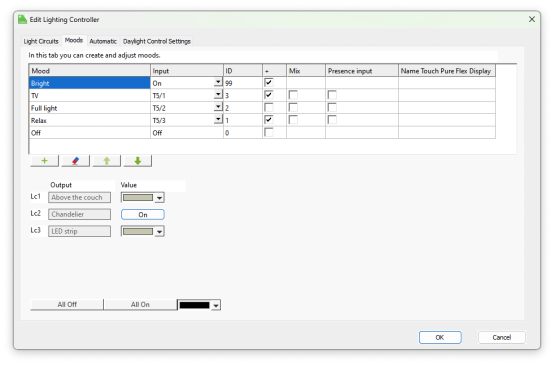This screenshot has width=554, height=366.
Task: Open the Daylight Control Settings tab
Action: pyautogui.click(x=157, y=41)
